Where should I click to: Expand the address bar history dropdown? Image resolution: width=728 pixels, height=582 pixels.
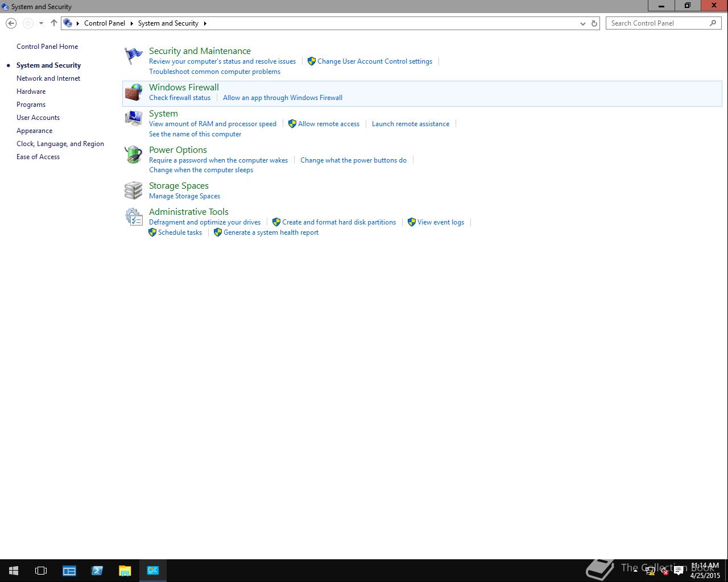(x=582, y=23)
